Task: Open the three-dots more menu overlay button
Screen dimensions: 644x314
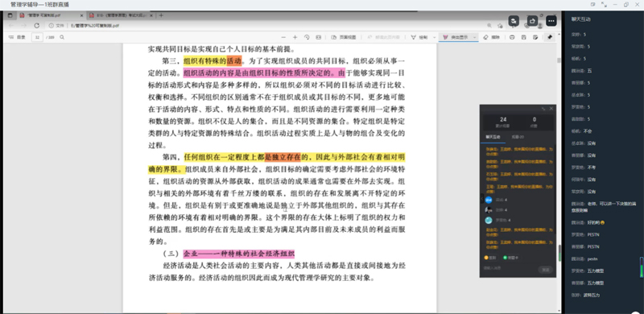Action: click(x=551, y=21)
